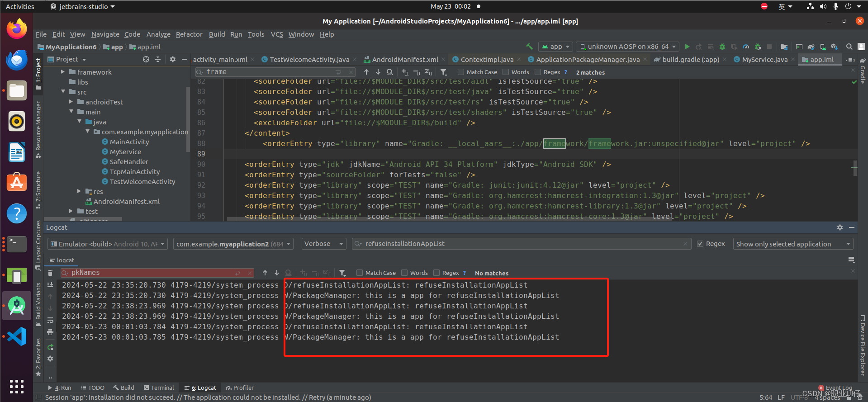Open the unknown AOSP device dropdown

pyautogui.click(x=627, y=47)
